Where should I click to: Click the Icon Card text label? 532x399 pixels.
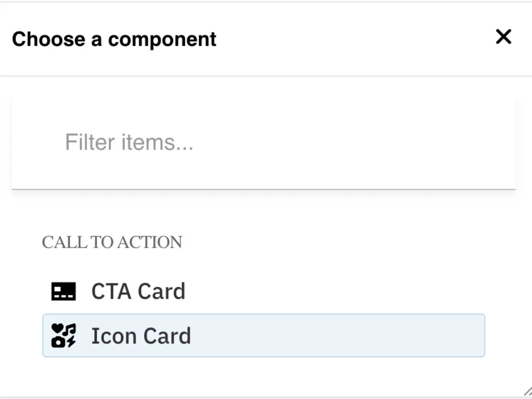pos(141,335)
